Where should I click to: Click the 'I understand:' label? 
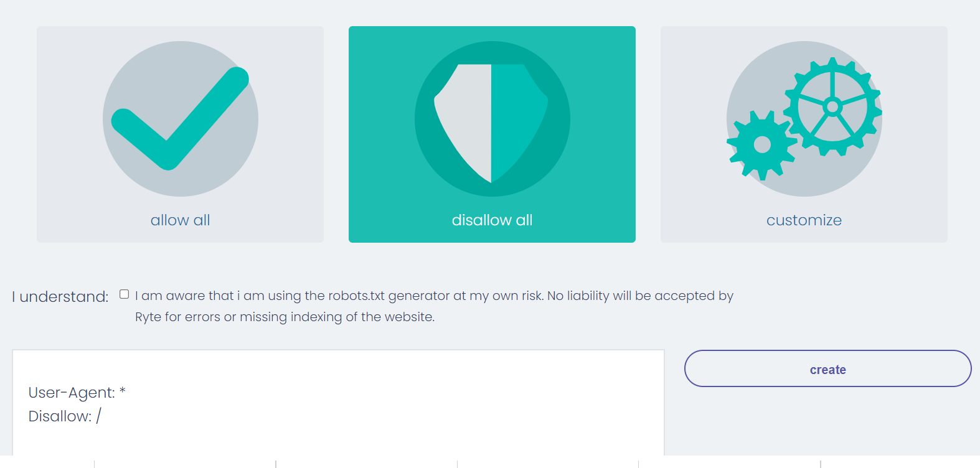click(x=60, y=297)
